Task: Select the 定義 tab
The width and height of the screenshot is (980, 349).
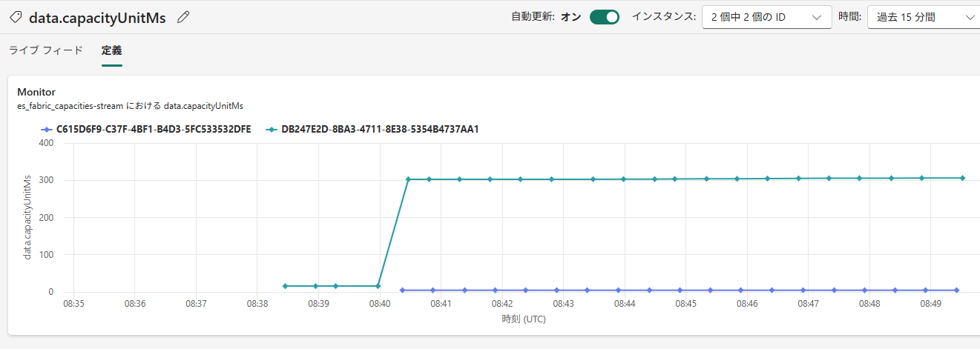Action: [112, 50]
